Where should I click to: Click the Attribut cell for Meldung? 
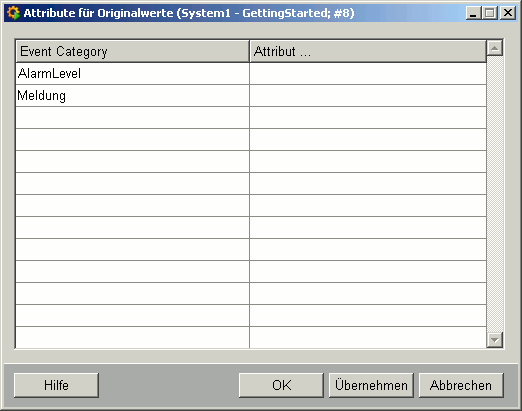pyautogui.click(x=368, y=96)
